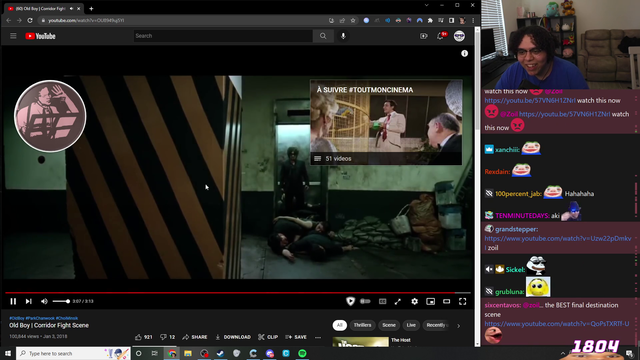Open the first https://youtu.be/57VN6H1ZNrI chat link
The image size is (640, 360).
click(530, 100)
